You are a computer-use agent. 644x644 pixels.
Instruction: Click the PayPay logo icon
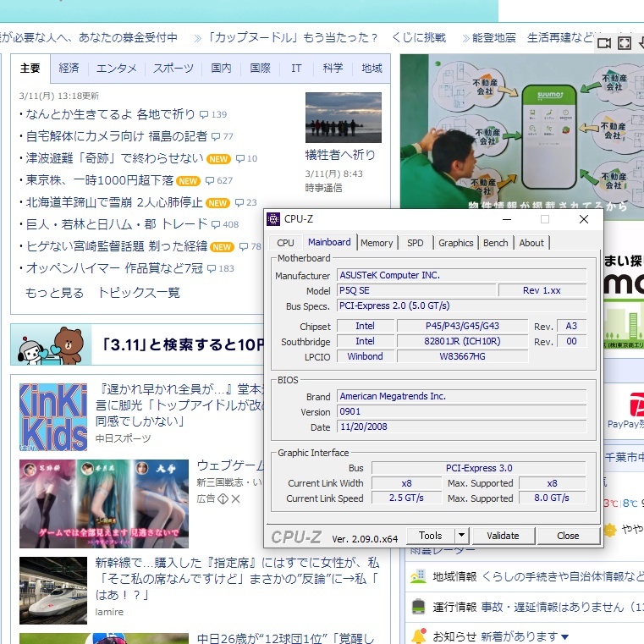tap(636, 405)
